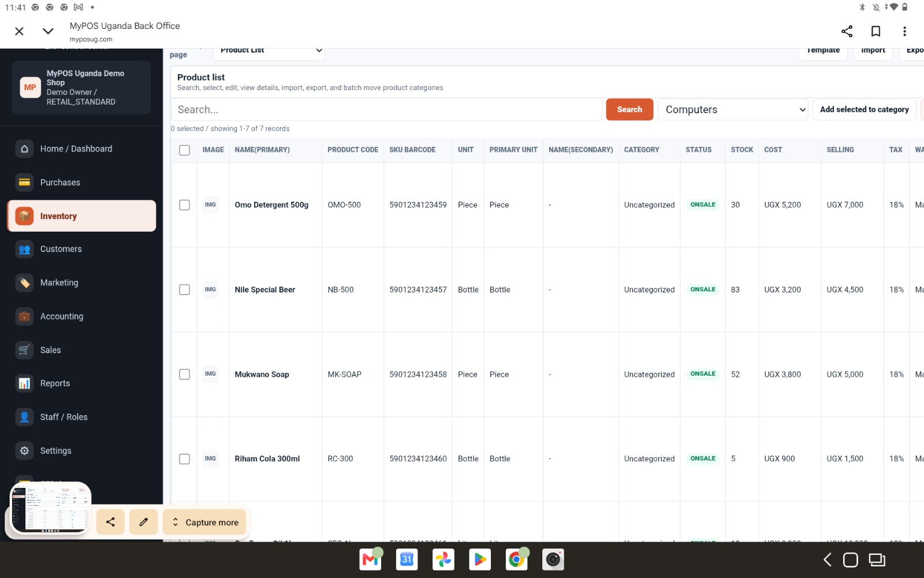Image resolution: width=924 pixels, height=578 pixels.
Task: Open the screenshot preview thumbnail
Action: point(51,509)
